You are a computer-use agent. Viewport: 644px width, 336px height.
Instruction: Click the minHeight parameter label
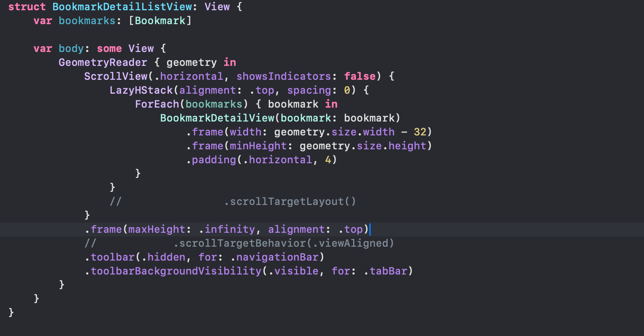coord(258,146)
